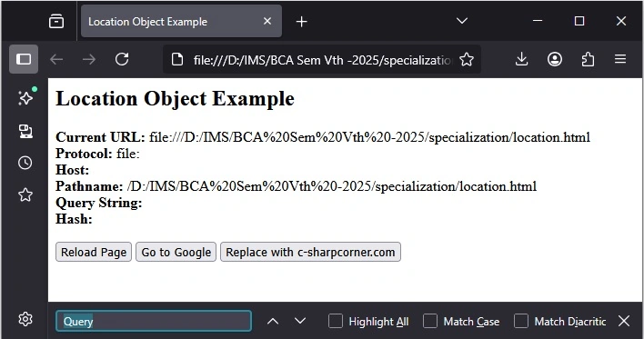The width and height of the screenshot is (644, 339).
Task: Focus the find bar Query field
Action: (x=154, y=321)
